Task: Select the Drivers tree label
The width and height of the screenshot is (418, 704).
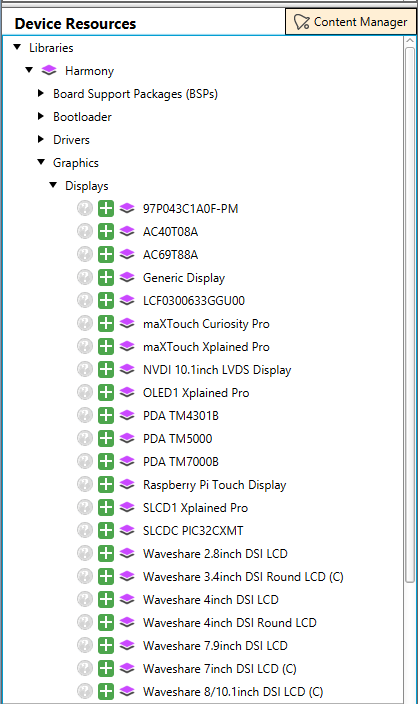Action: [x=71, y=140]
